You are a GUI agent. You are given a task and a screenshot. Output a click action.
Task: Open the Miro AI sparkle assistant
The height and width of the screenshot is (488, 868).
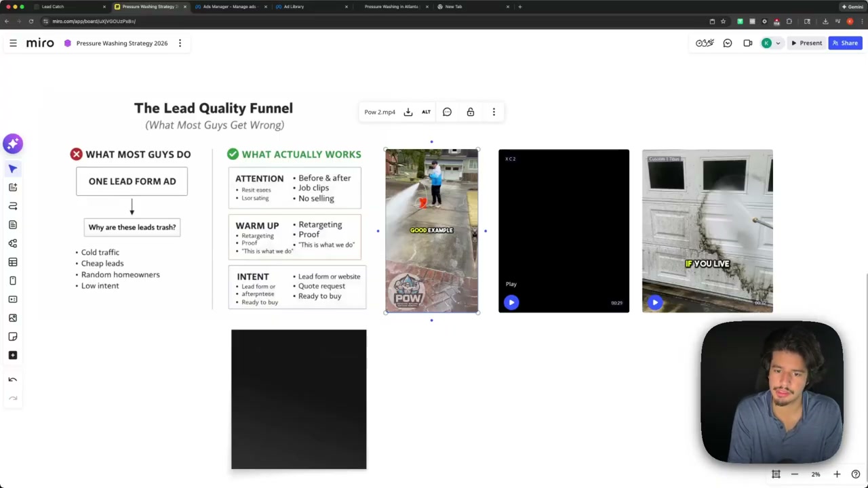click(13, 144)
